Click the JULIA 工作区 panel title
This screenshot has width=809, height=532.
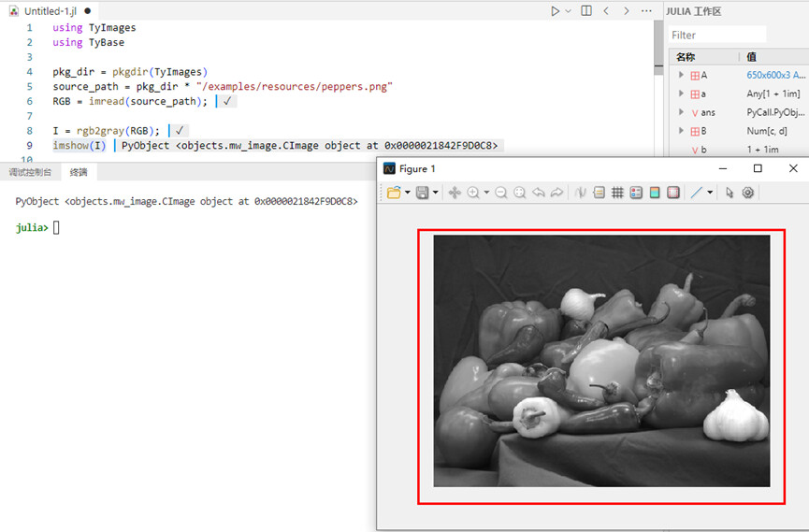pyautogui.click(x=693, y=11)
